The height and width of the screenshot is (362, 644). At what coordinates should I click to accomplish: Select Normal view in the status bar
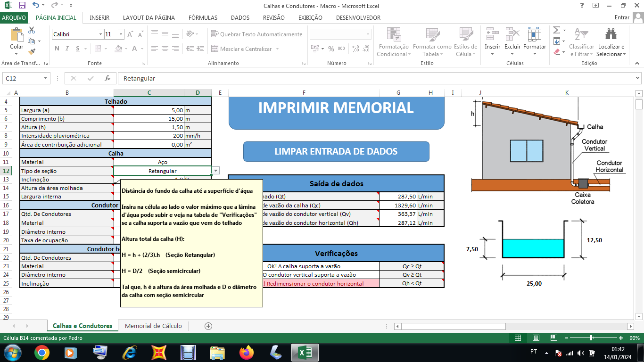coord(518,338)
